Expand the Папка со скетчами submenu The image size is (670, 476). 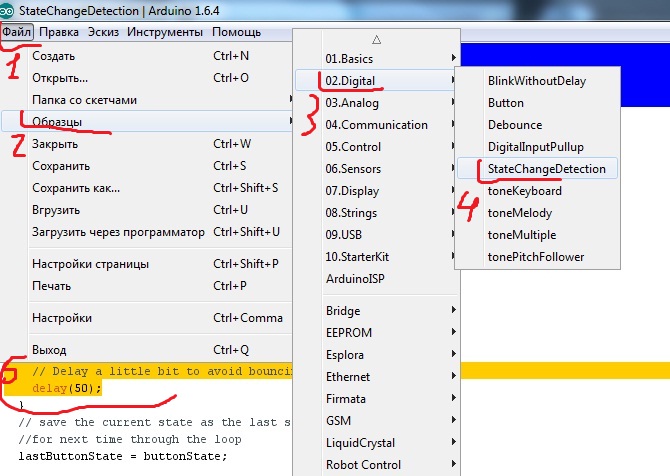coord(84,100)
